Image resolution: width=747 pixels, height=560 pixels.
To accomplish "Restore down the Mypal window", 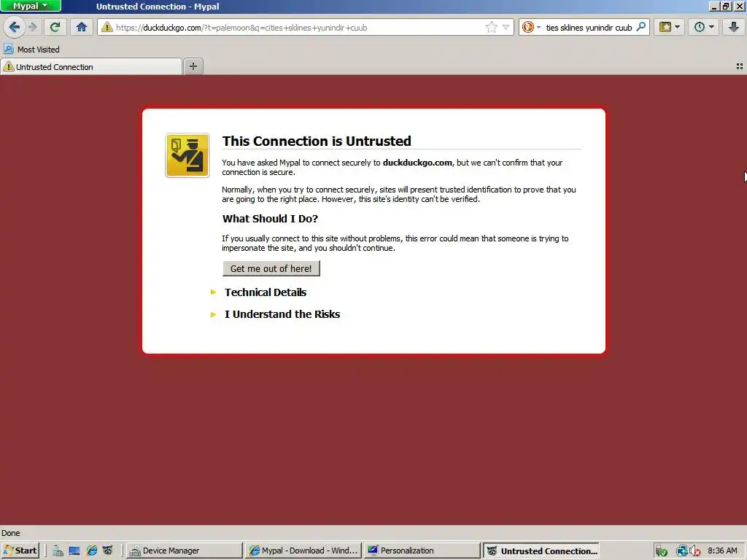I will pyautogui.click(x=726, y=6).
